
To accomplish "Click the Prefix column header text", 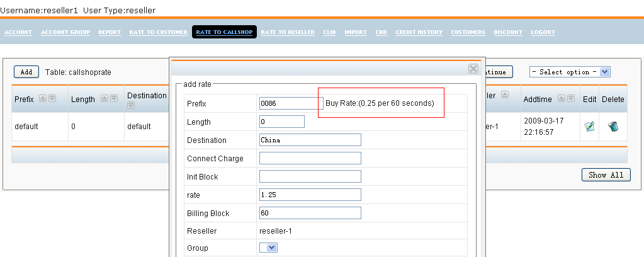I will 24,99.
